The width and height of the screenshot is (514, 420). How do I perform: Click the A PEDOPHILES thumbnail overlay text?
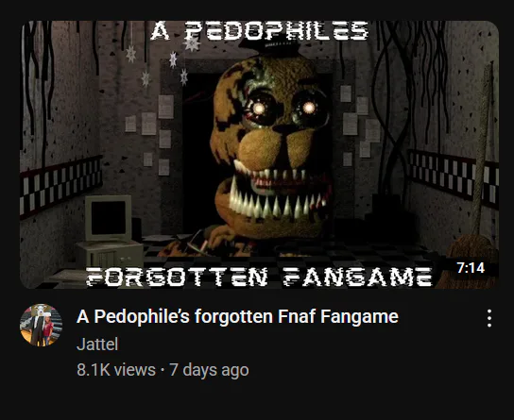pos(260,31)
